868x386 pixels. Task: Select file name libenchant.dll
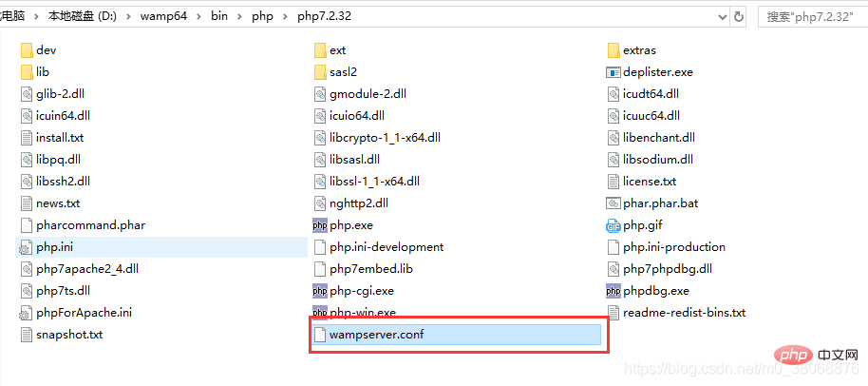tap(659, 138)
